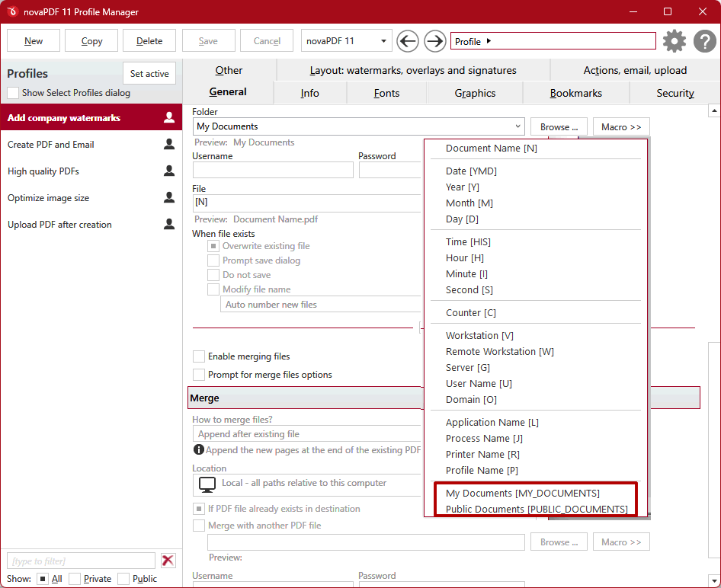Click the vertical scrollbar down arrow

click(714, 581)
